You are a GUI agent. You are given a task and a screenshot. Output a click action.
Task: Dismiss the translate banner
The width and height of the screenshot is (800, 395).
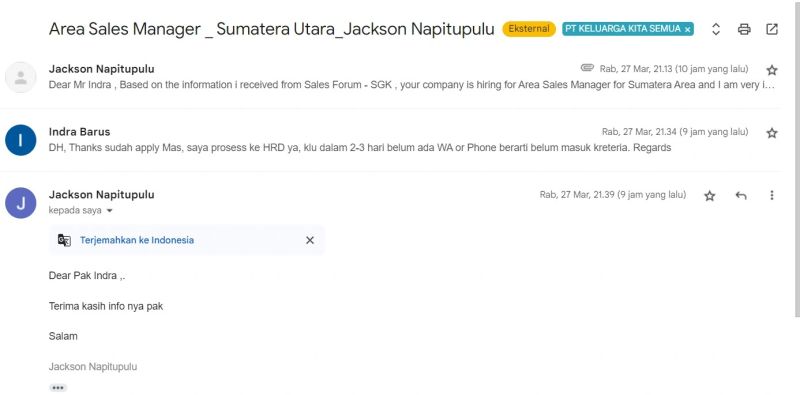310,240
